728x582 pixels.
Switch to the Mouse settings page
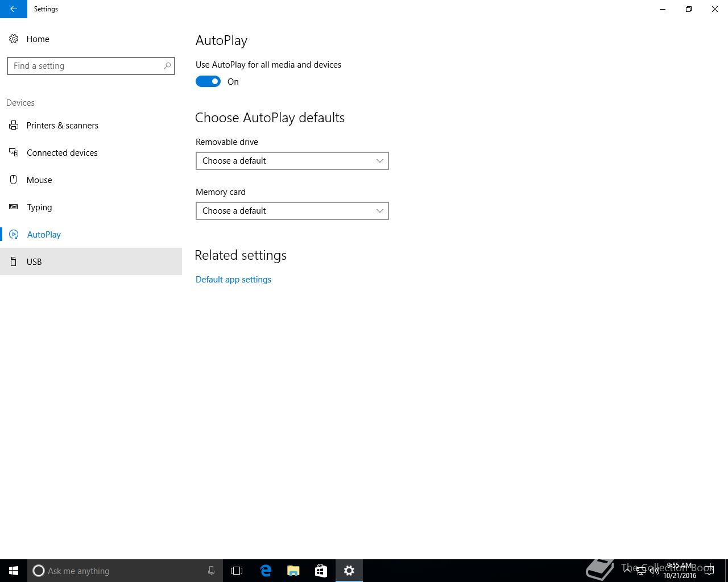pos(91,180)
